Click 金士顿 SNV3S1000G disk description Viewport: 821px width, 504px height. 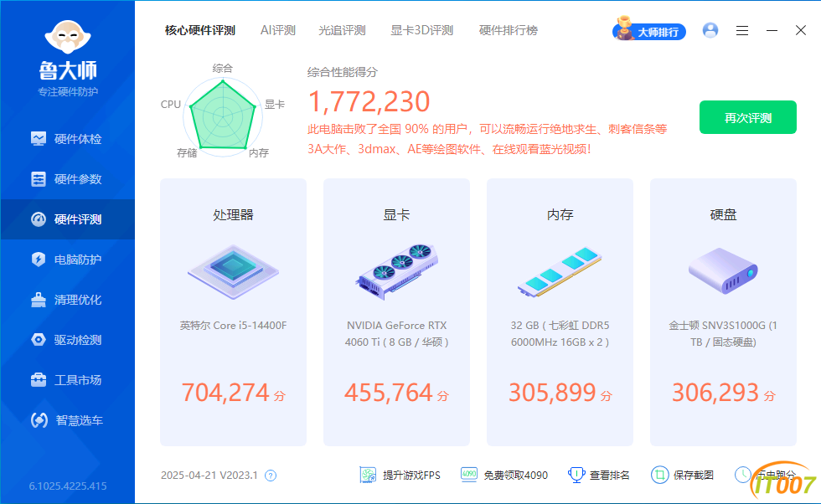pos(723,334)
